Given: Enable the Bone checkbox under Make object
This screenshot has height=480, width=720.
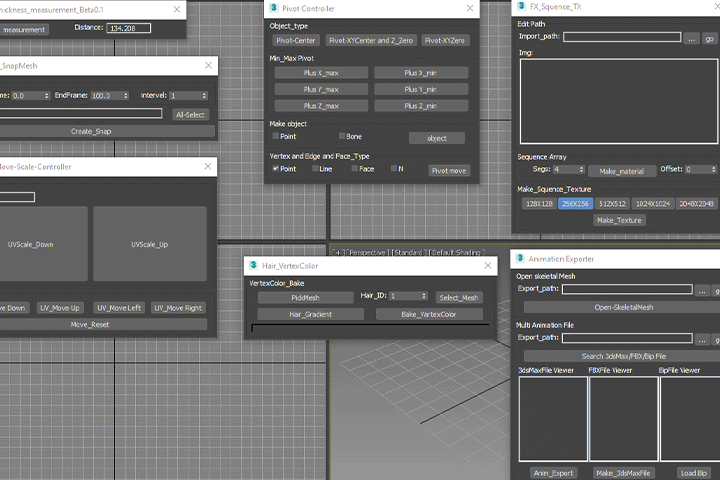Looking at the screenshot, I should [x=342, y=136].
